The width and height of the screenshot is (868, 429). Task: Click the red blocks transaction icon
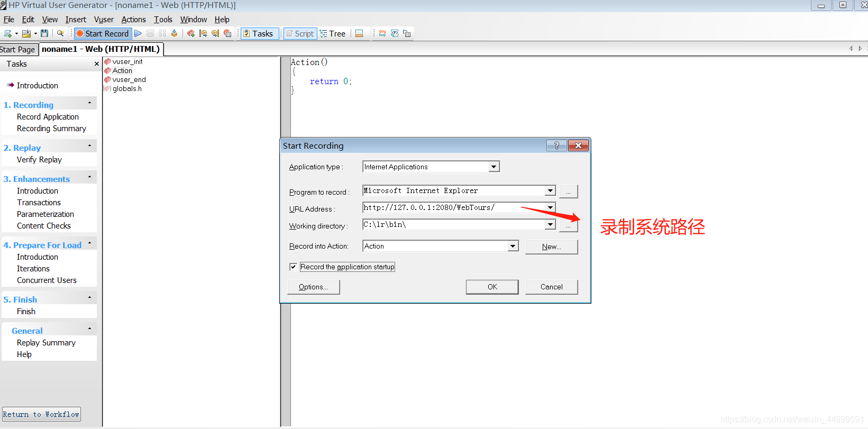pos(191,33)
